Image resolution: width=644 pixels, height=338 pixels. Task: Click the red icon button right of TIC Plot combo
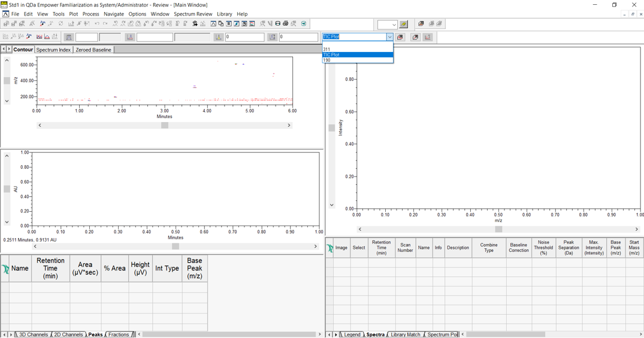tap(400, 37)
